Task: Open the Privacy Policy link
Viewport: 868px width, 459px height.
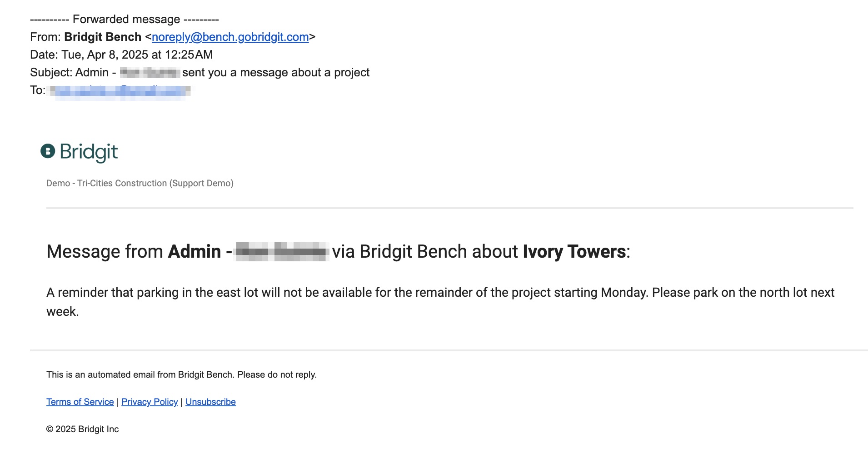Action: point(150,402)
